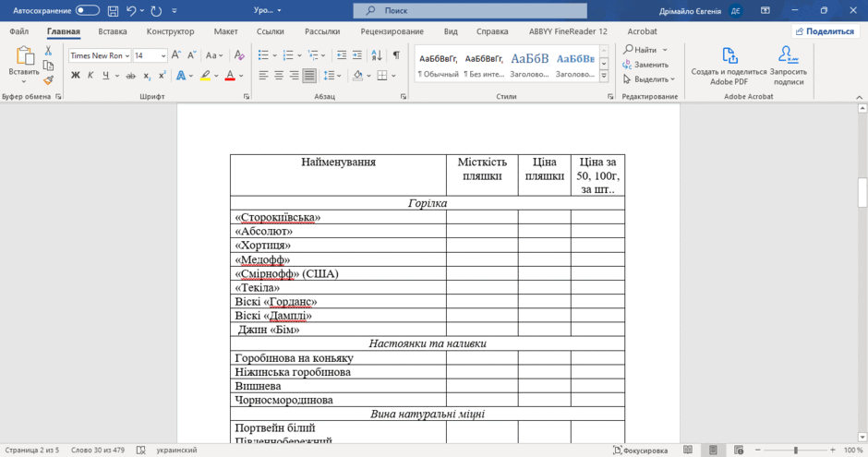Click the sort A-Z icon
This screenshot has height=457, width=868.
(x=377, y=55)
